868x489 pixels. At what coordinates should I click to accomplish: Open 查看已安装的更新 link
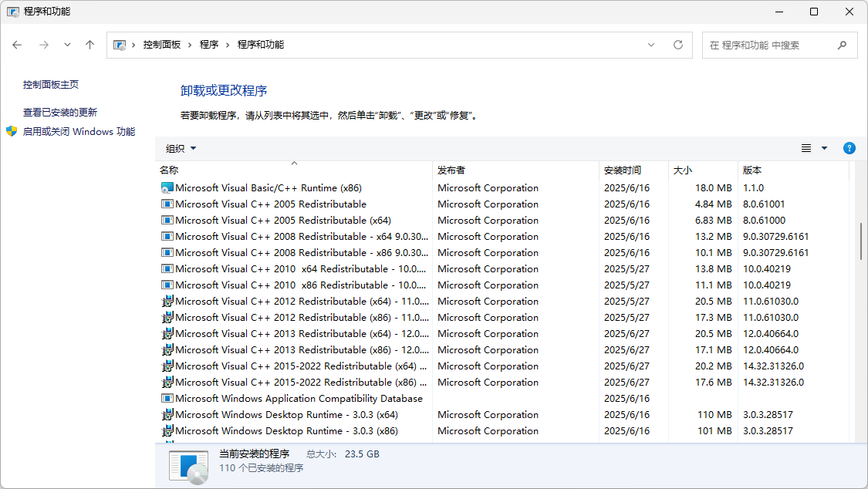59,113
